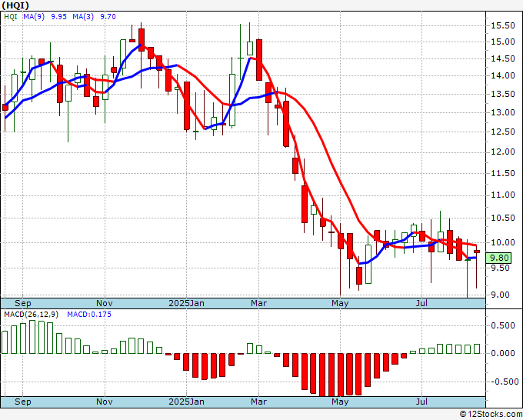Click the large red candlestick at Mar
This screenshot has width=523, height=420.
(x=259, y=60)
